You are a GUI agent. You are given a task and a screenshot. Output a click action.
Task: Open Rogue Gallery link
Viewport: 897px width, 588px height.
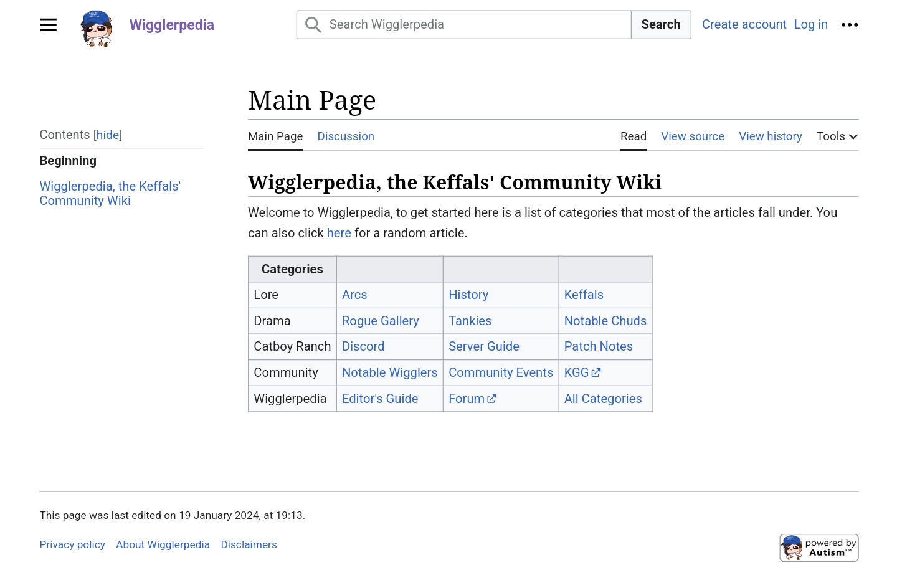click(381, 321)
